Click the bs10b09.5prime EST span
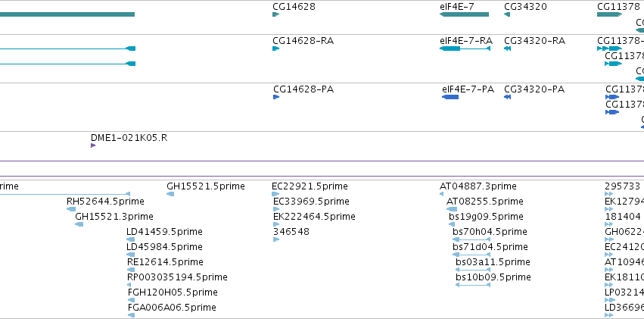The image size is (644, 319). point(473,284)
